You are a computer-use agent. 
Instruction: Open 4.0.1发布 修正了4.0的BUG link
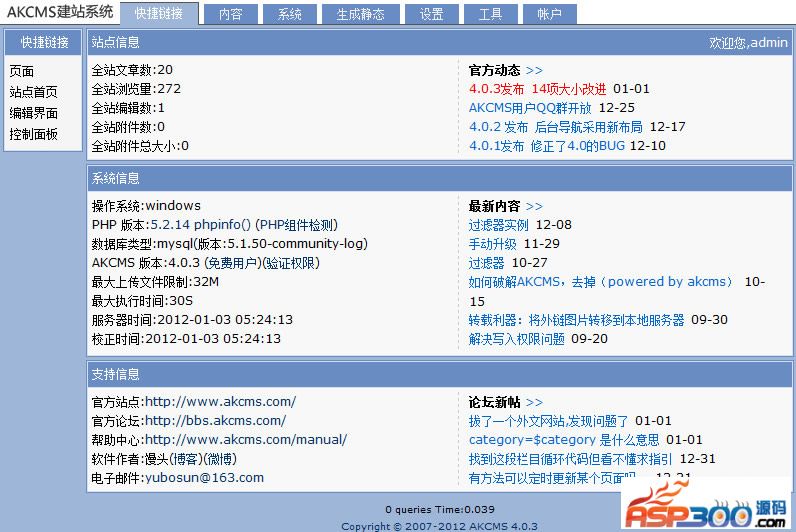click(547, 146)
